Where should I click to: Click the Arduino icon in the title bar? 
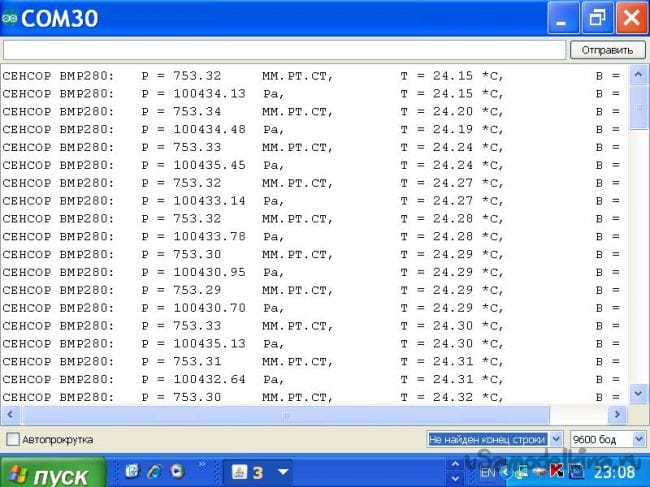tap(11, 18)
